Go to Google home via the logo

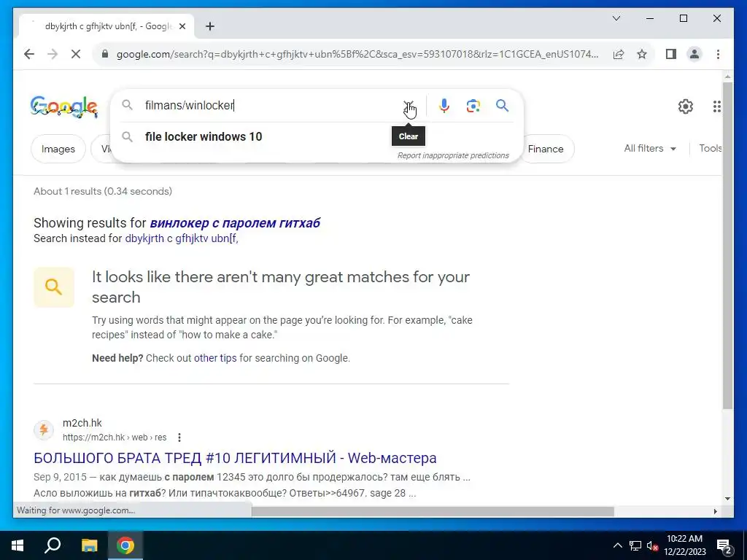coord(64,106)
